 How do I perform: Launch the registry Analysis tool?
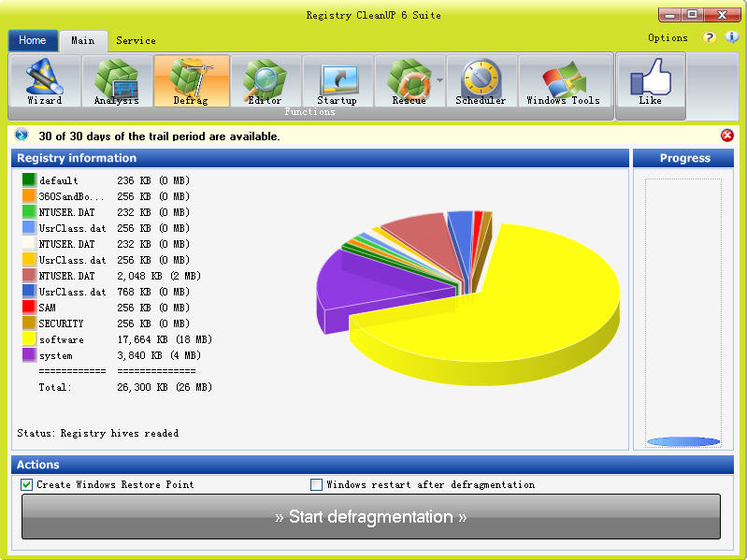(117, 81)
